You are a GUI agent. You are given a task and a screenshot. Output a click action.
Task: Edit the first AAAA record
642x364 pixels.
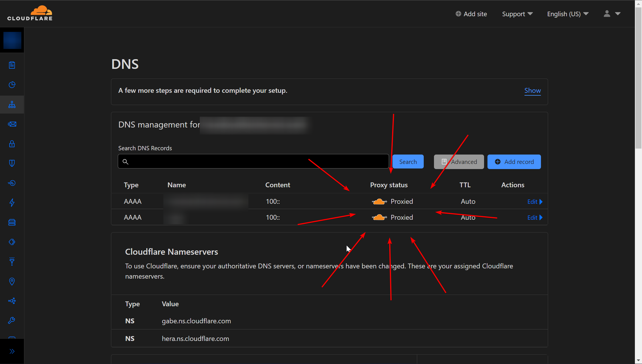point(532,201)
